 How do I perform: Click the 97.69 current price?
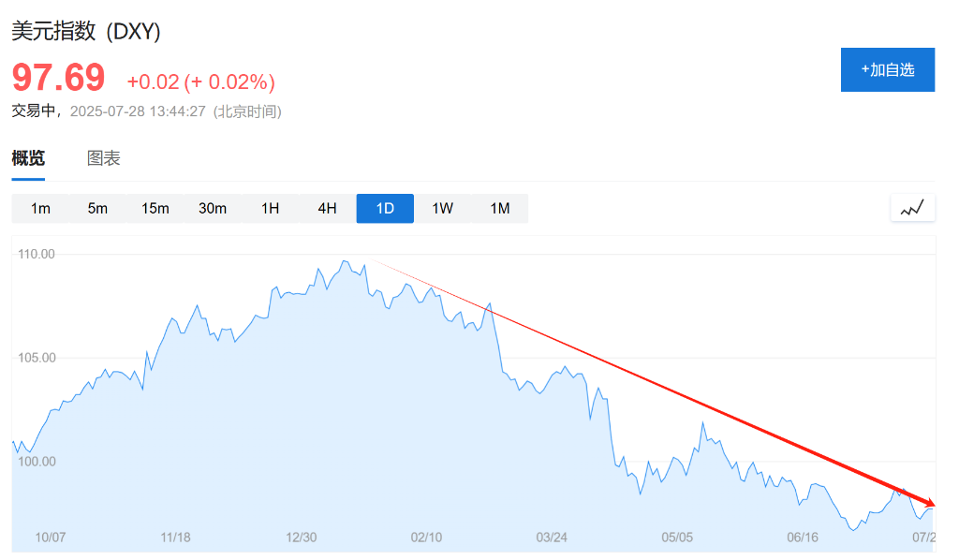pos(58,78)
